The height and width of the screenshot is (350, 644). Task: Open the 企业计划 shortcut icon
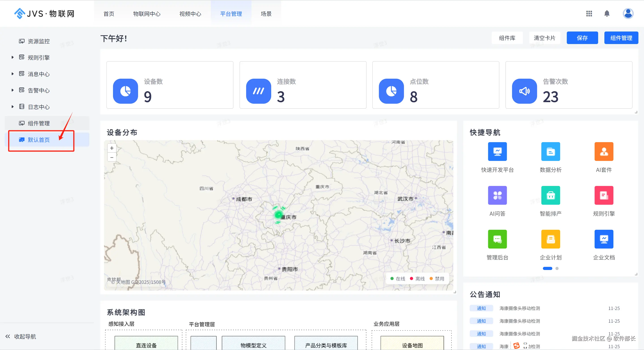coord(550,239)
